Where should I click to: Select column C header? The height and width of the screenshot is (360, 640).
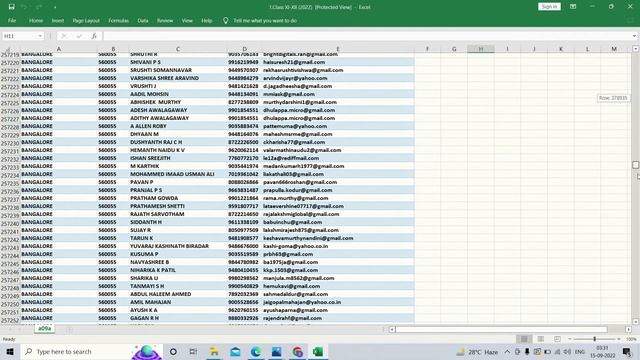[178, 49]
